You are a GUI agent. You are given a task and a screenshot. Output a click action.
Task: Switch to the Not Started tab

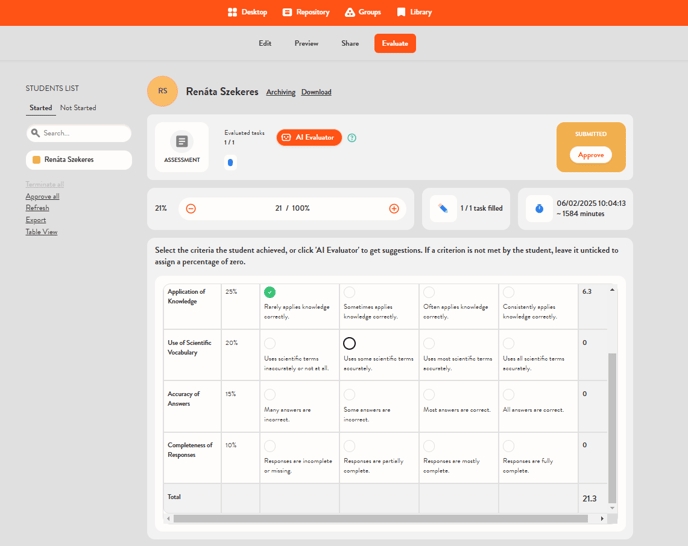click(78, 108)
